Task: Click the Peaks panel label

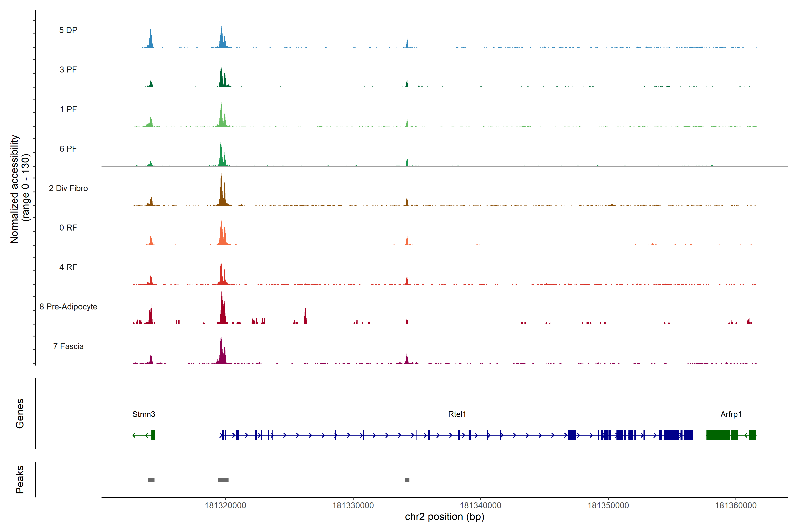Action: [x=20, y=479]
